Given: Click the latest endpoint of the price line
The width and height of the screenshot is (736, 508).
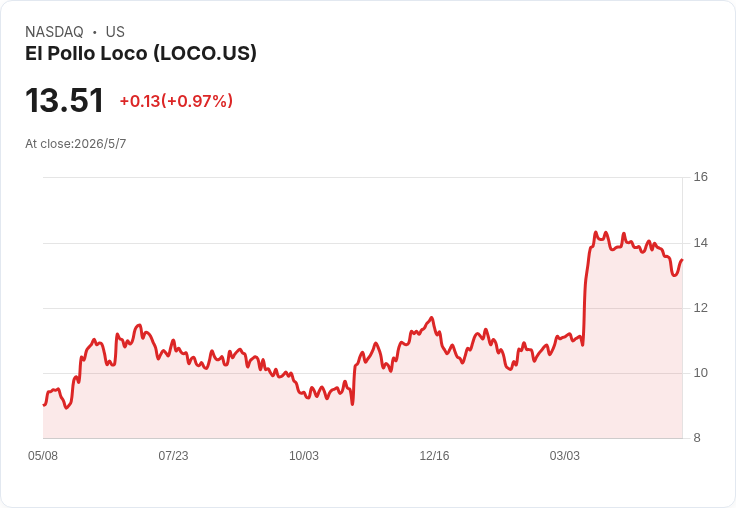Looking at the screenshot, I should point(682,260).
